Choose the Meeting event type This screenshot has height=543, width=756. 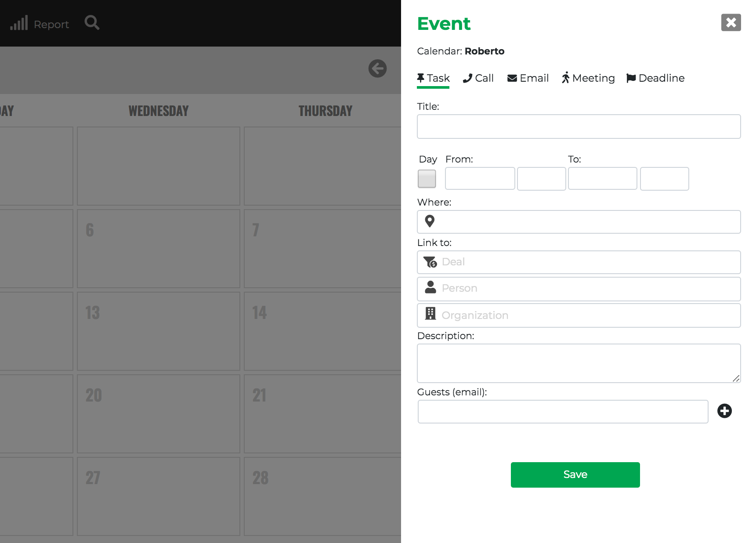(x=588, y=78)
